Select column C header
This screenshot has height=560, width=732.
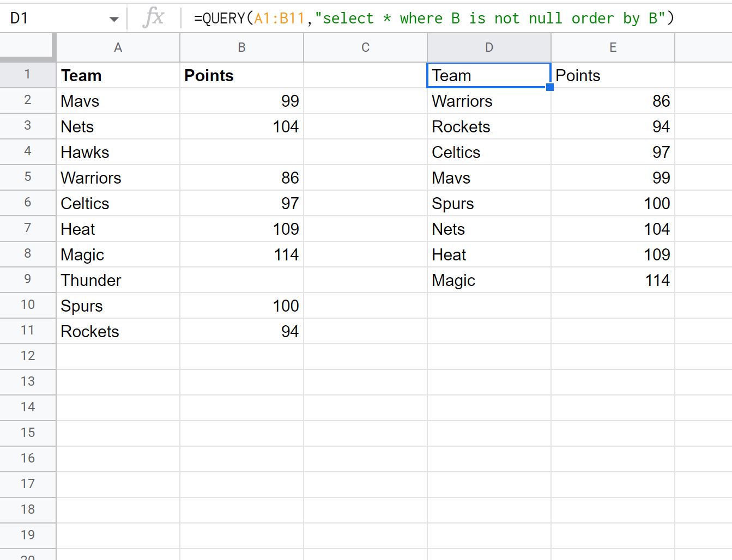click(365, 47)
